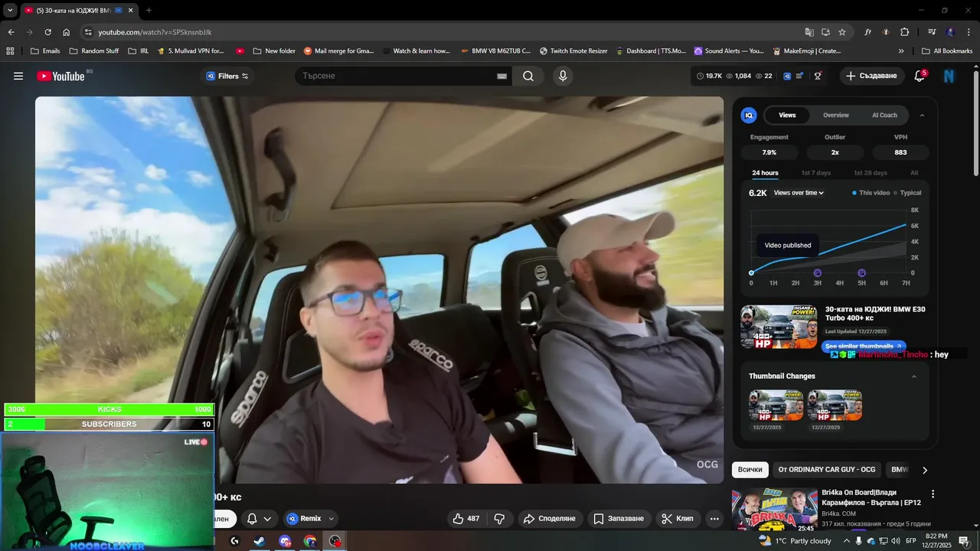Show hidden system tray icons
Image resolution: width=980 pixels, height=551 pixels.
tap(847, 541)
